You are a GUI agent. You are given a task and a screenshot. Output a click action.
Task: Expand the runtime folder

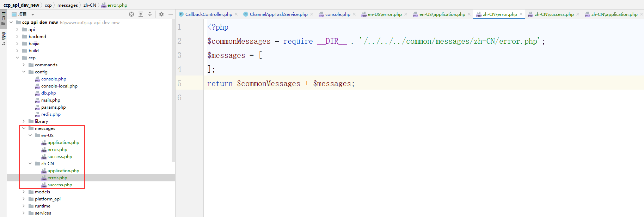(x=24, y=206)
